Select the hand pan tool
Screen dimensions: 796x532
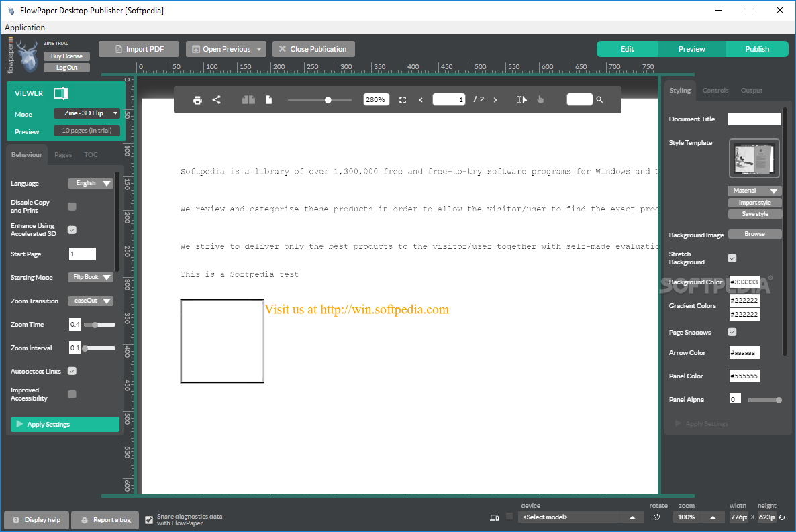(x=541, y=99)
